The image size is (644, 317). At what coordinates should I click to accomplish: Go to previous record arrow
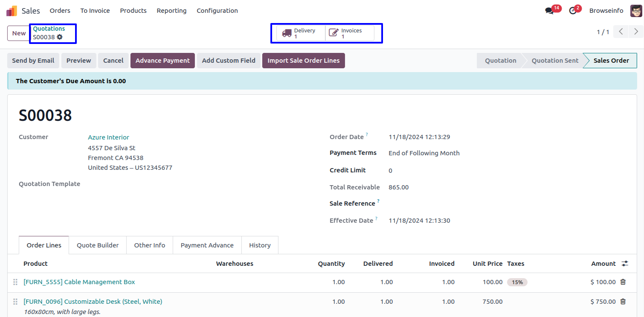(621, 32)
